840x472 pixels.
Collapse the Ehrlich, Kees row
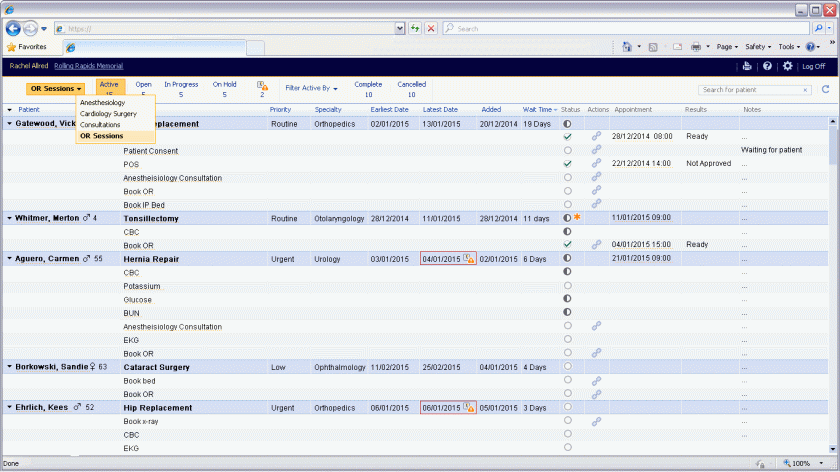point(10,408)
